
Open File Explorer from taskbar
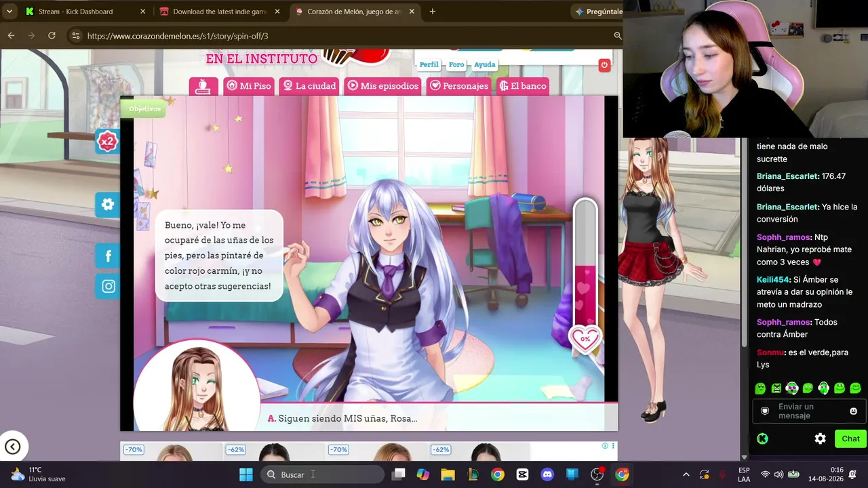tap(448, 474)
